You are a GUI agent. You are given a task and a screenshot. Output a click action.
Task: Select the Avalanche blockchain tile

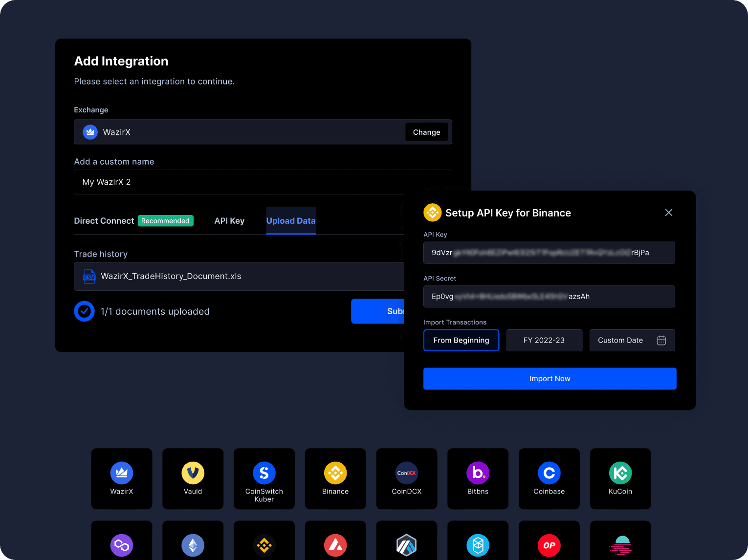pyautogui.click(x=335, y=544)
